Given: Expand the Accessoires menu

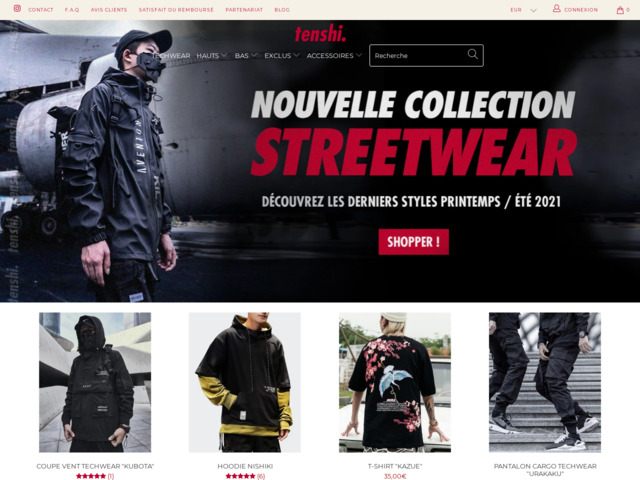Looking at the screenshot, I should point(334,56).
